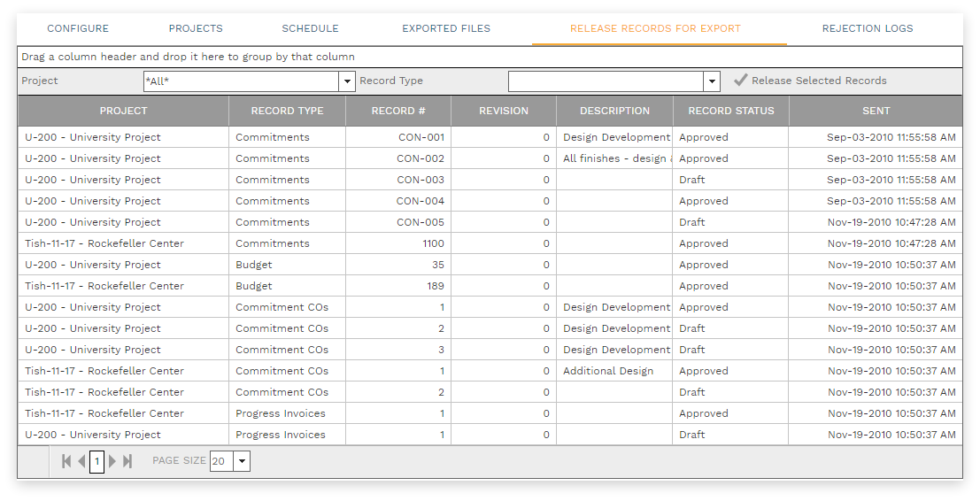Select record CON-002 cell
The image size is (980, 501).
coord(398,158)
